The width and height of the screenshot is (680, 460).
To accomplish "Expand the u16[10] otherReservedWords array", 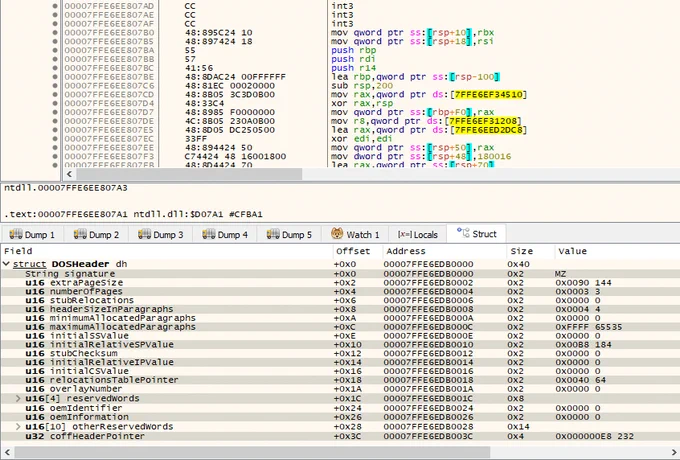I will point(18,427).
